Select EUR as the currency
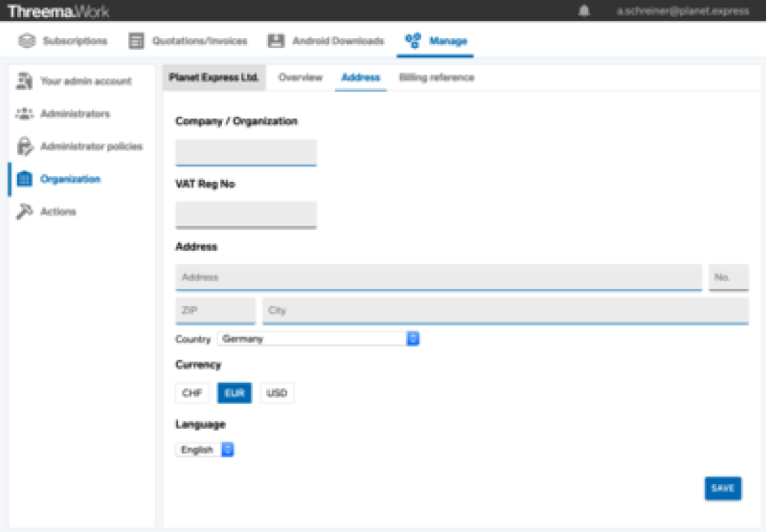The width and height of the screenshot is (766, 532). [x=235, y=394]
